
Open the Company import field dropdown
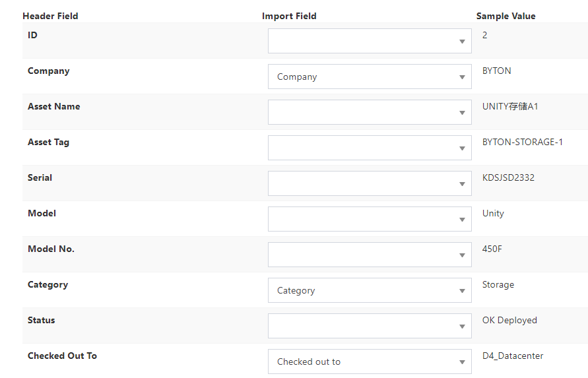point(370,77)
